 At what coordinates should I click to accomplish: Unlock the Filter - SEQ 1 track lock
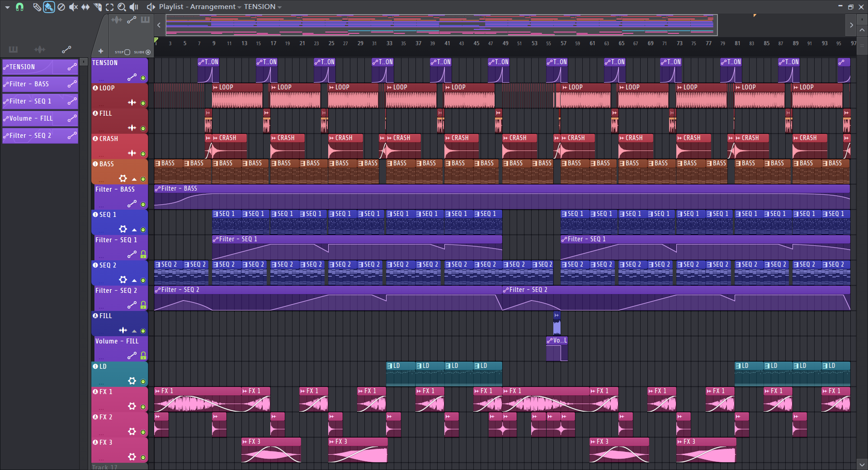pyautogui.click(x=143, y=254)
